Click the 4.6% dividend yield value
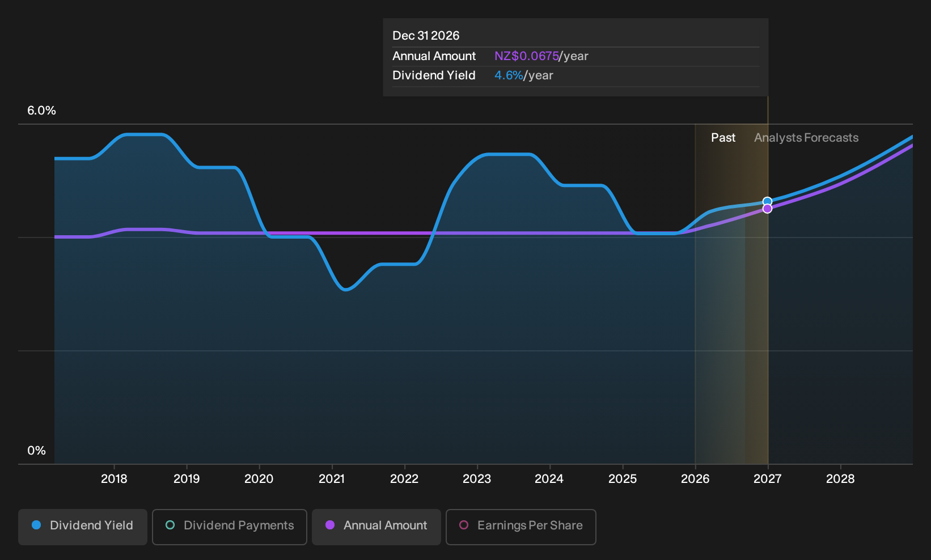 [509, 75]
